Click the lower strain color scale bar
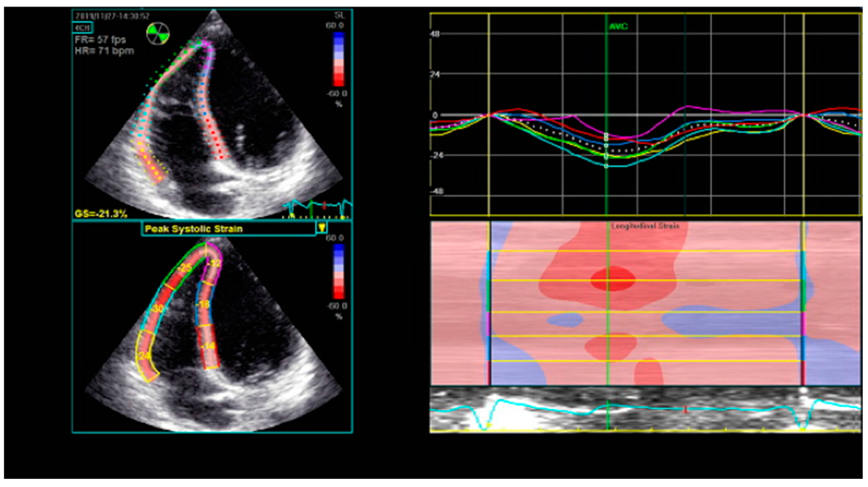Image resolution: width=868 pixels, height=487 pixels. click(x=338, y=271)
